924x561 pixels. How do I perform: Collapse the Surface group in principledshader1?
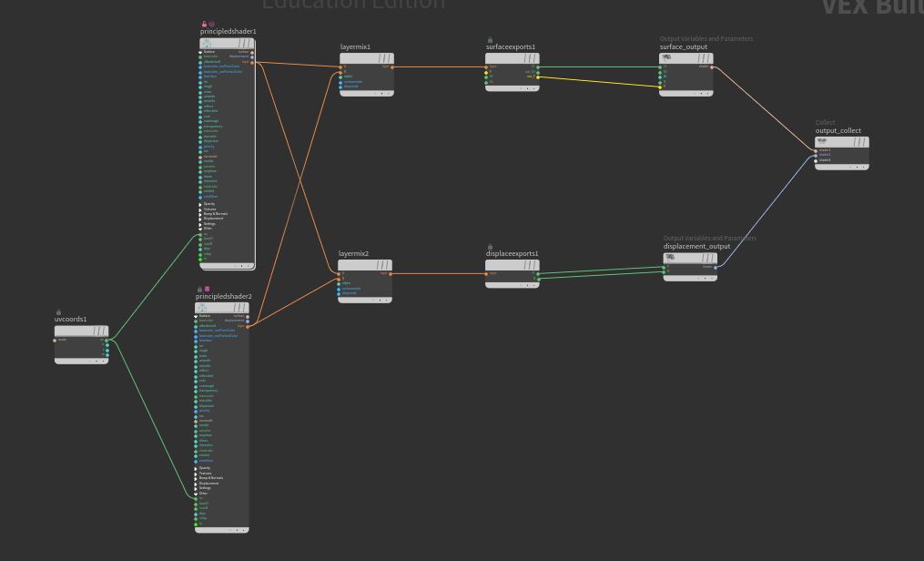(x=200, y=52)
